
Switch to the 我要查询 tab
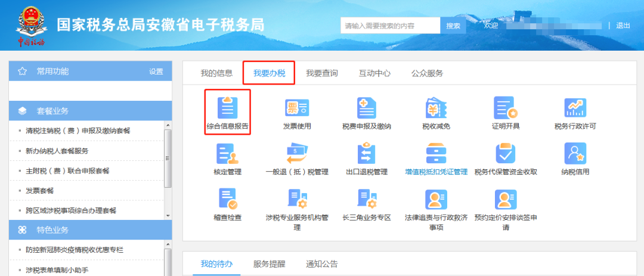pos(322,73)
